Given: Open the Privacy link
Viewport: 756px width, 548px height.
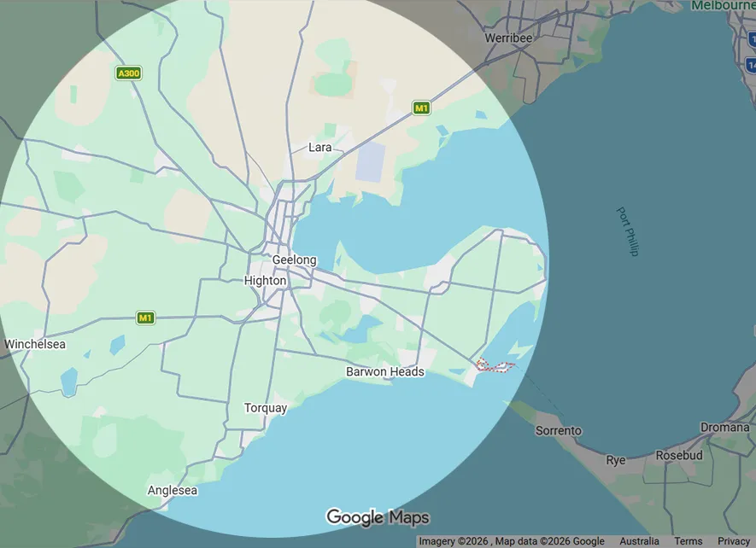Looking at the screenshot, I should (733, 541).
